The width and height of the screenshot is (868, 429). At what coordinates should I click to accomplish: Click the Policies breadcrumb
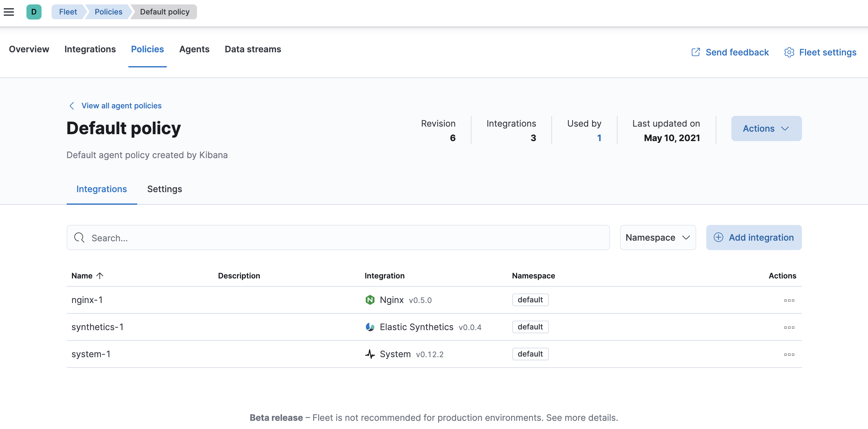click(x=108, y=11)
